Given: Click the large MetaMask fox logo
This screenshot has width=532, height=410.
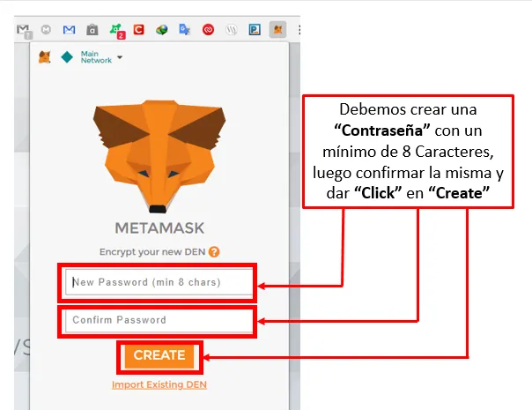Looking at the screenshot, I should click(x=159, y=156).
